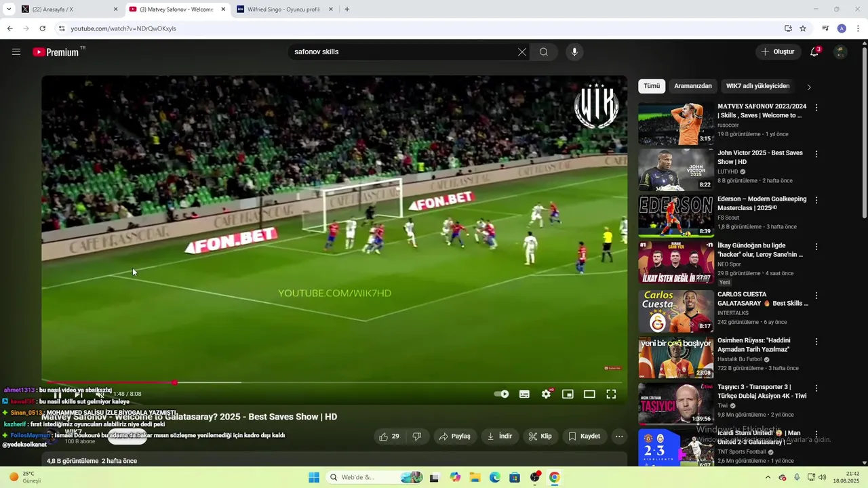Open more actions menu beside Kaydet
The width and height of the screenshot is (868, 488).
point(619,436)
